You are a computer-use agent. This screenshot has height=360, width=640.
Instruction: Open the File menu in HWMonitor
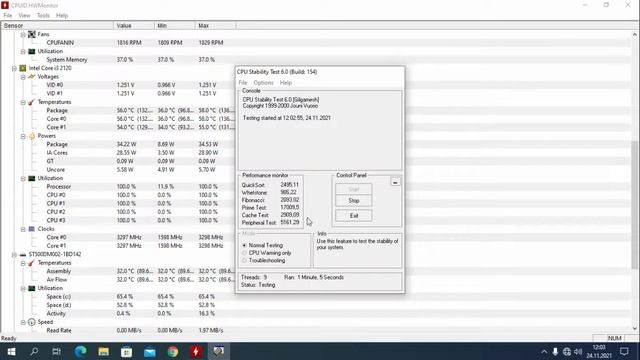coord(7,16)
